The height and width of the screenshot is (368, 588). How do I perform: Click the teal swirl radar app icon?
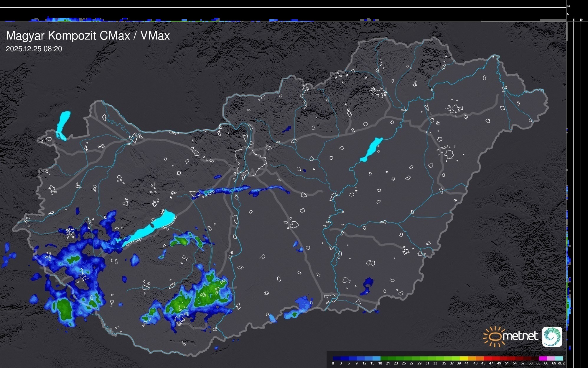(x=552, y=336)
